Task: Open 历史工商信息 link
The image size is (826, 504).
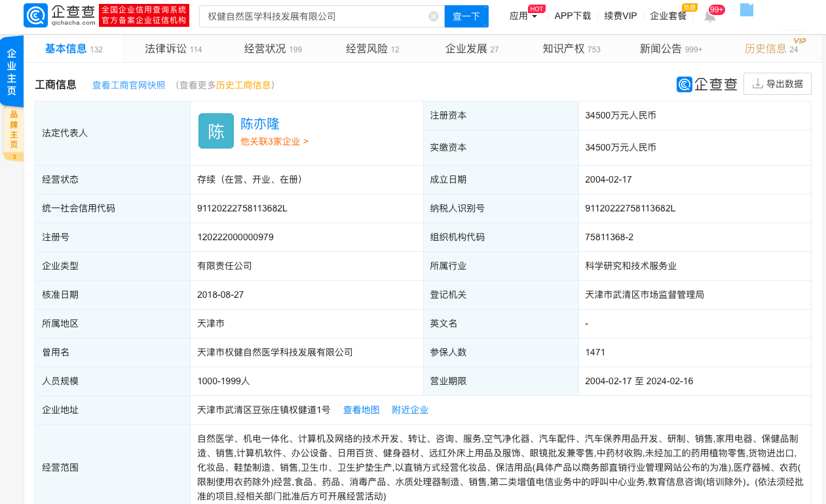Action: click(244, 85)
